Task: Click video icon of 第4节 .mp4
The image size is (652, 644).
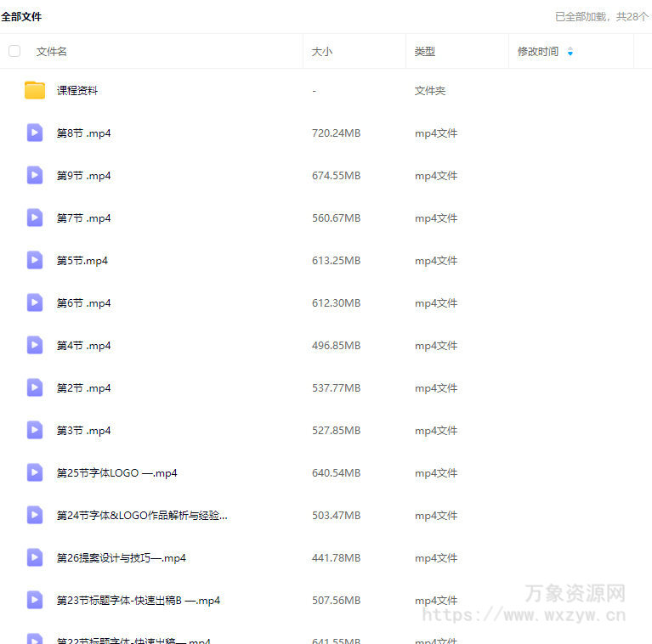Action: tap(35, 345)
